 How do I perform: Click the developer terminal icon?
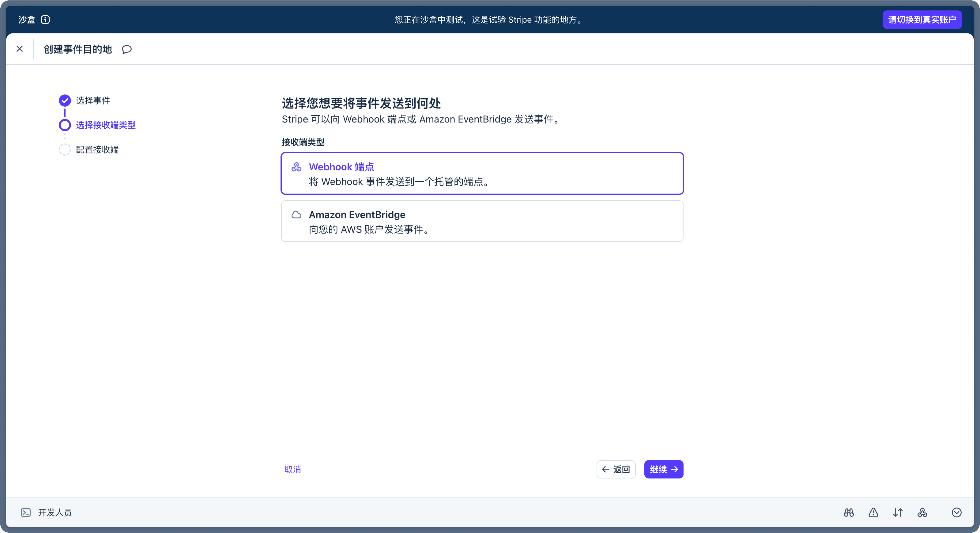[x=25, y=512]
